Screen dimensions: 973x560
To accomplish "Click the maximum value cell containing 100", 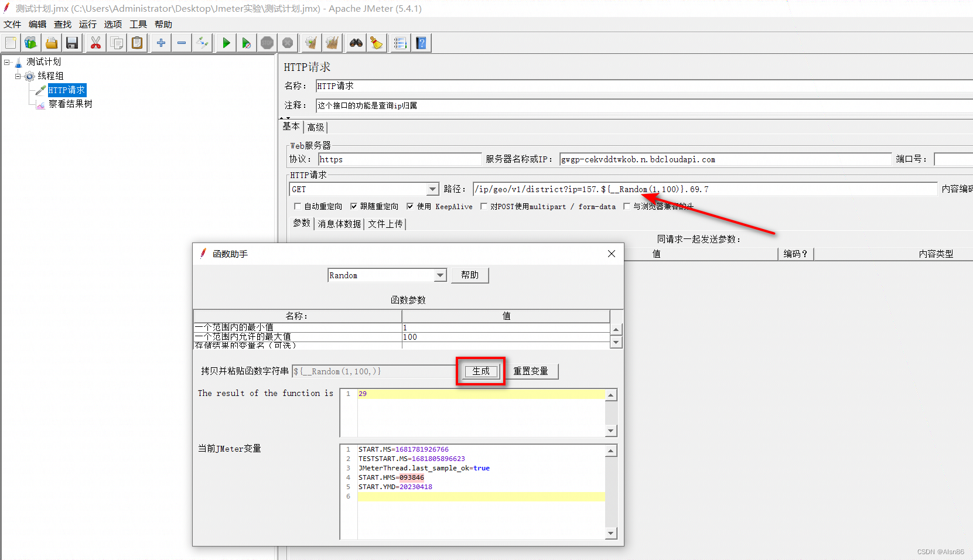I will [506, 337].
